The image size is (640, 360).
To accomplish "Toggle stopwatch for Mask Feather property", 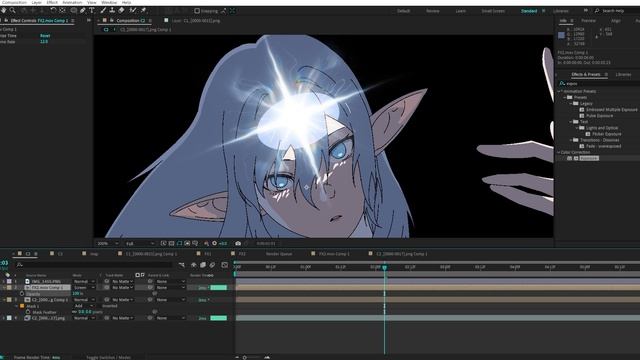I will pyautogui.click(x=28, y=312).
